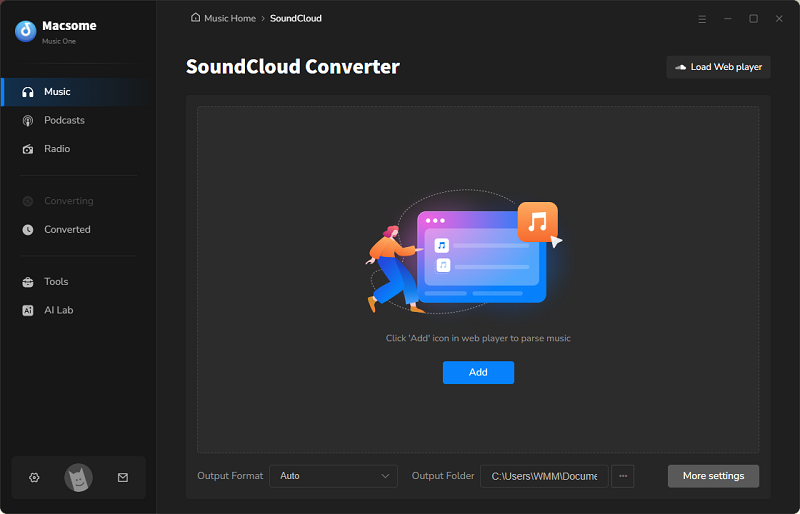Open the Radio section
The width and height of the screenshot is (800, 514).
tap(77, 149)
